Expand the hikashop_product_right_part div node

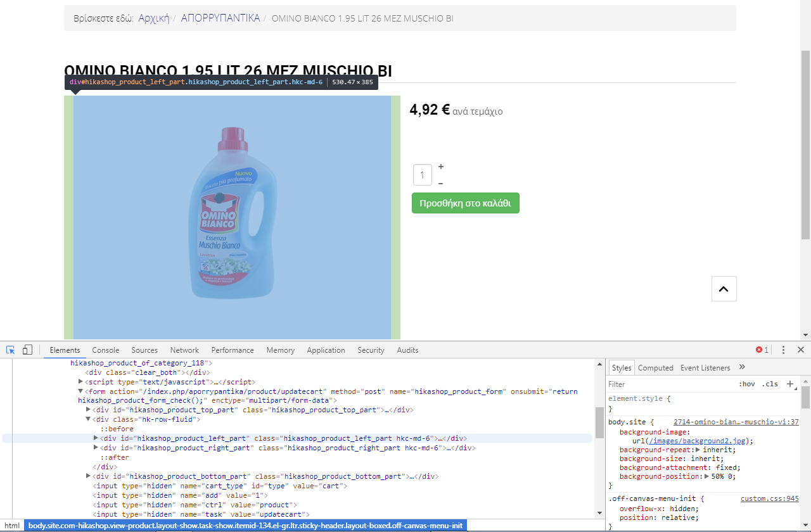(96, 448)
